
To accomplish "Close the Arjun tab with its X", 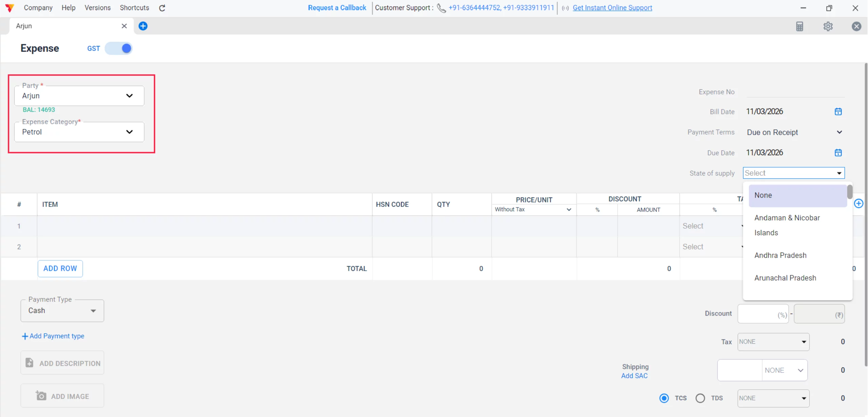I will (124, 26).
